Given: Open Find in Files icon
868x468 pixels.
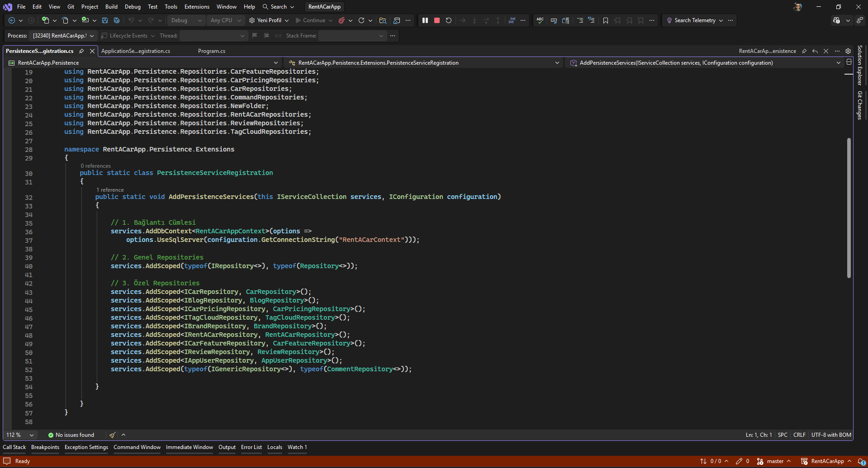Looking at the screenshot, I should [x=383, y=20].
